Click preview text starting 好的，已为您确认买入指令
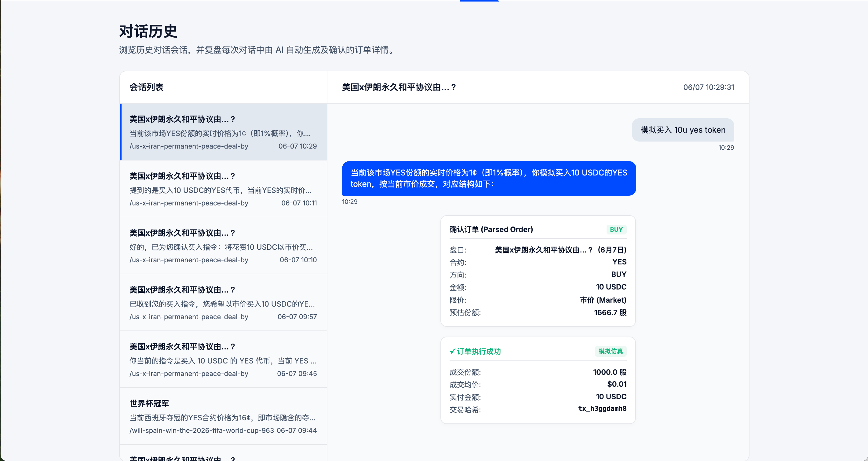868x461 pixels. (221, 247)
